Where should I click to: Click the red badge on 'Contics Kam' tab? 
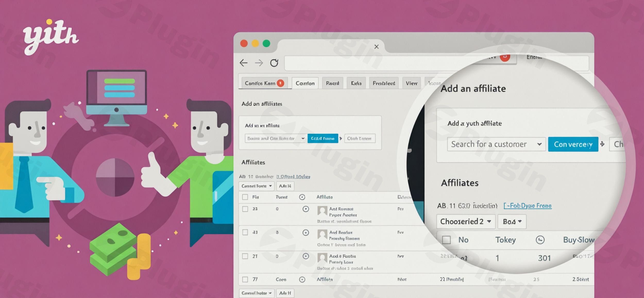click(x=280, y=83)
